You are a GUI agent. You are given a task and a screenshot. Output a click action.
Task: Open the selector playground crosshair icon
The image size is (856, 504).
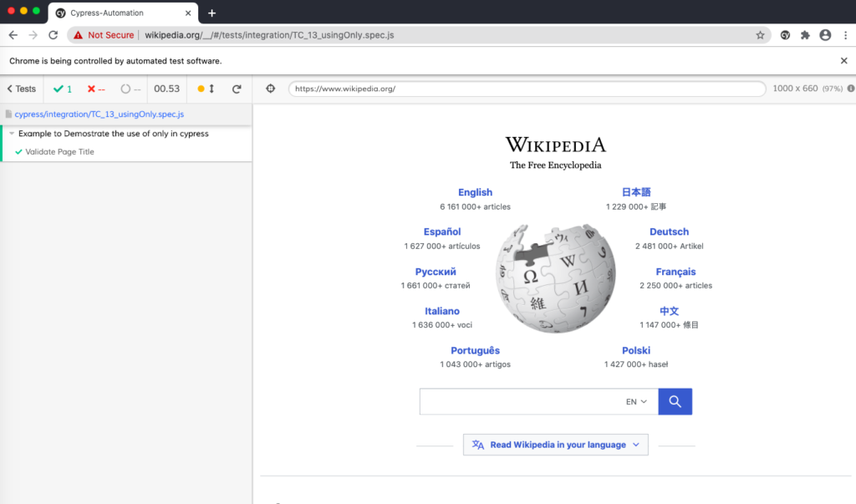click(270, 89)
